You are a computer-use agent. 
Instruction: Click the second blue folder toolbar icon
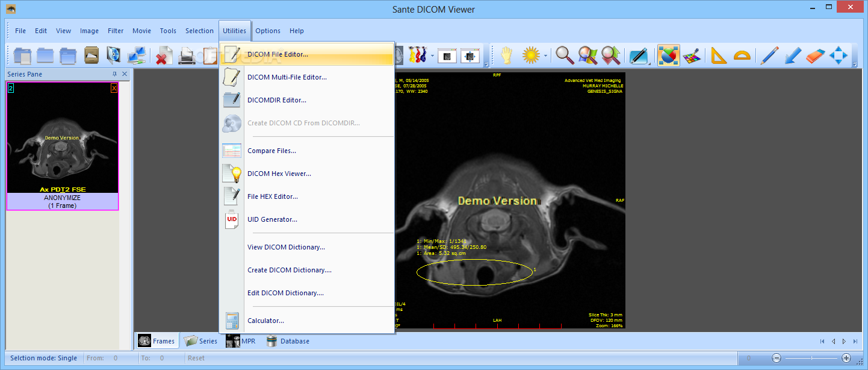45,55
